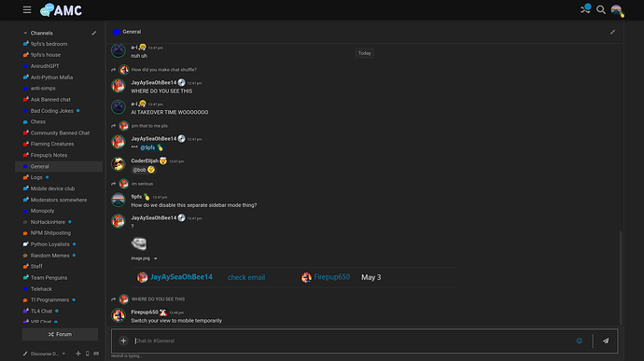Open the hamburger sidebar menu
644x361 pixels.
27,9
